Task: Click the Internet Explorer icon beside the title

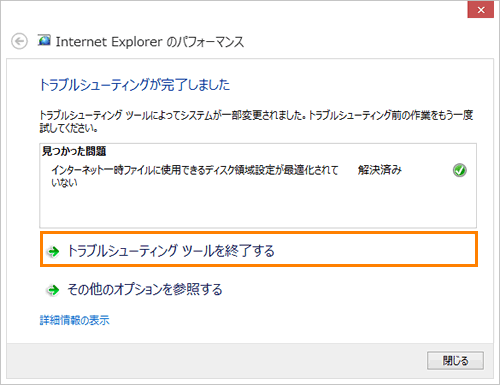Action: point(44,41)
